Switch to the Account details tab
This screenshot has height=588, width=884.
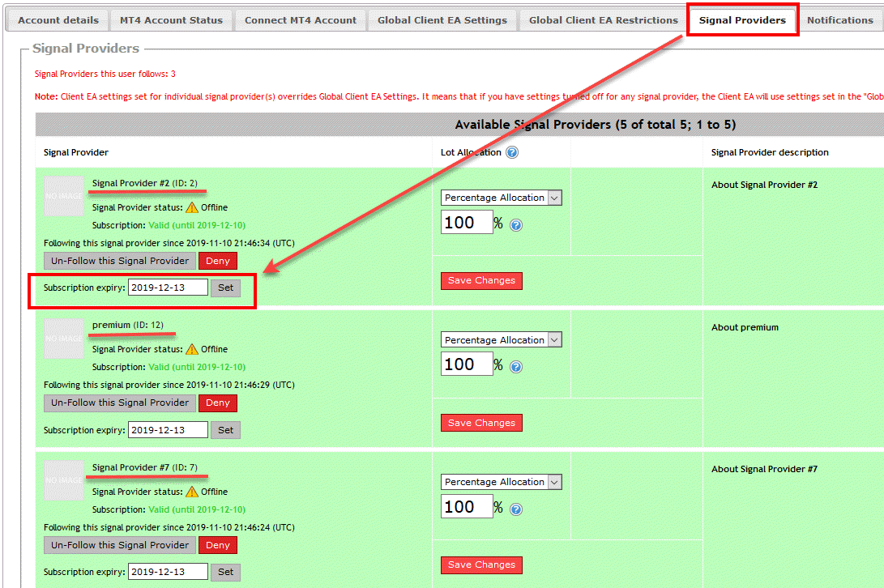pos(58,19)
